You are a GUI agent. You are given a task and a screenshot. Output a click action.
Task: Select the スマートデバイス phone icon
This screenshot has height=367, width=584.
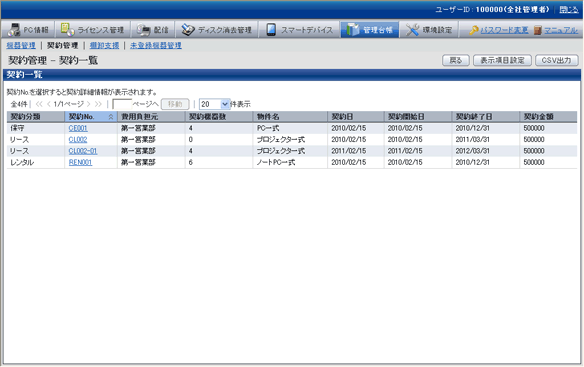(x=271, y=30)
